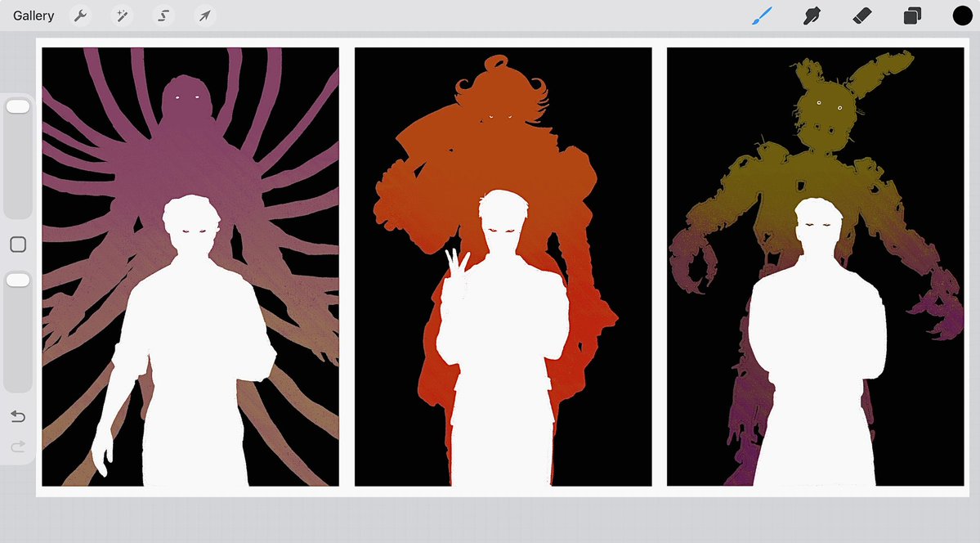Select the Paint brush tool
Image resolution: width=980 pixels, height=543 pixels.
tap(762, 16)
